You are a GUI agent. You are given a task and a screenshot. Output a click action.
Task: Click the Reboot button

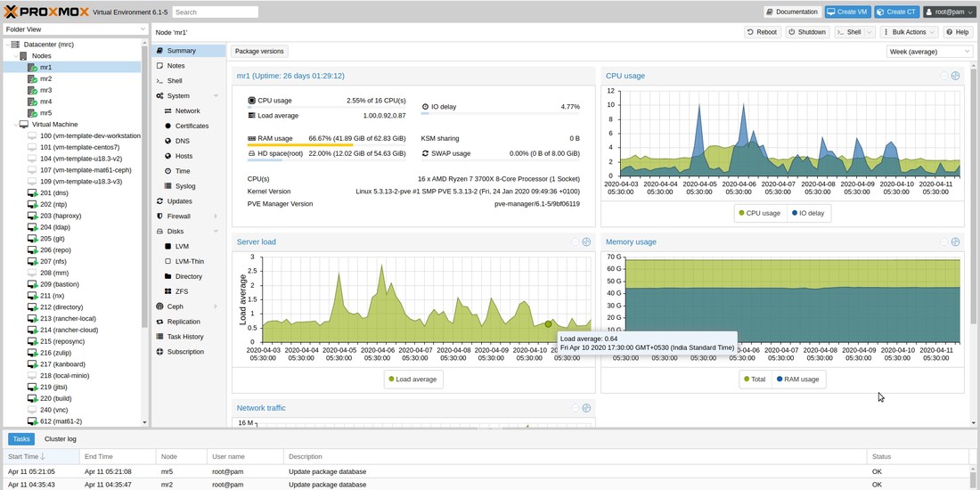pos(763,32)
